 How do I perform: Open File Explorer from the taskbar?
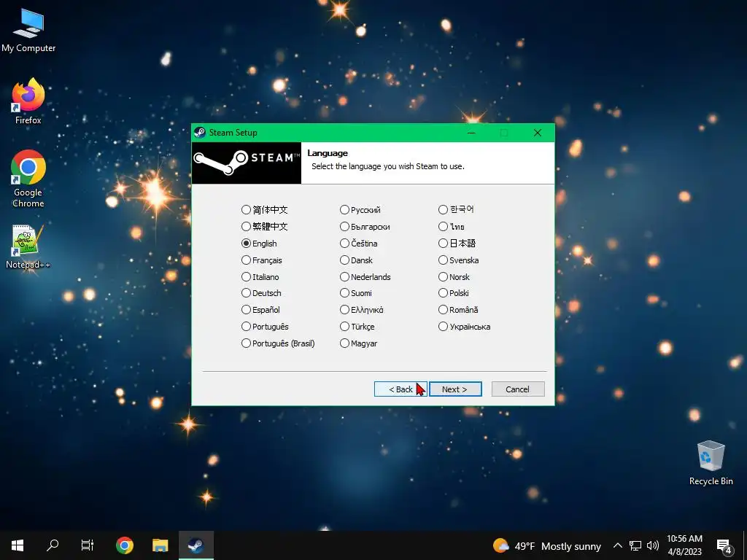160,545
